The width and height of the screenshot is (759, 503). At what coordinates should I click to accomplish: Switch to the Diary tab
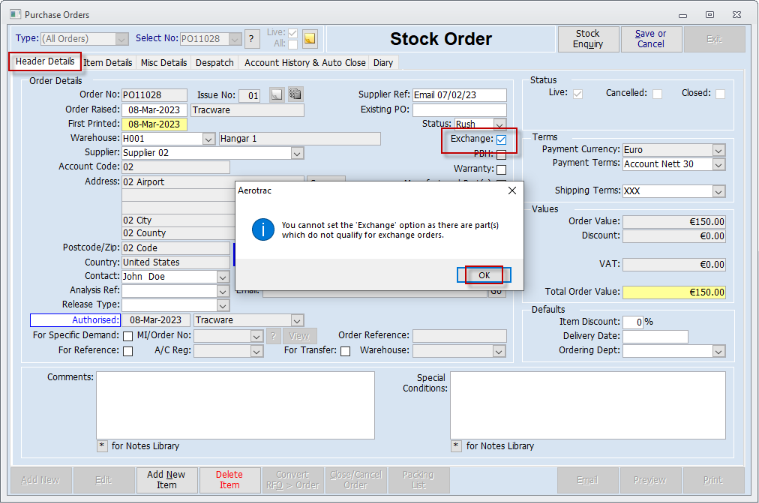pyautogui.click(x=383, y=62)
